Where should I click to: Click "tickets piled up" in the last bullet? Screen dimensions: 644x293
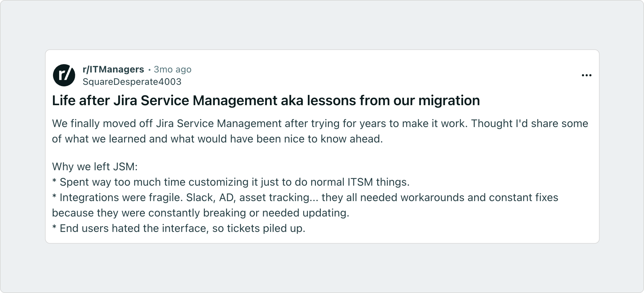pos(266,228)
